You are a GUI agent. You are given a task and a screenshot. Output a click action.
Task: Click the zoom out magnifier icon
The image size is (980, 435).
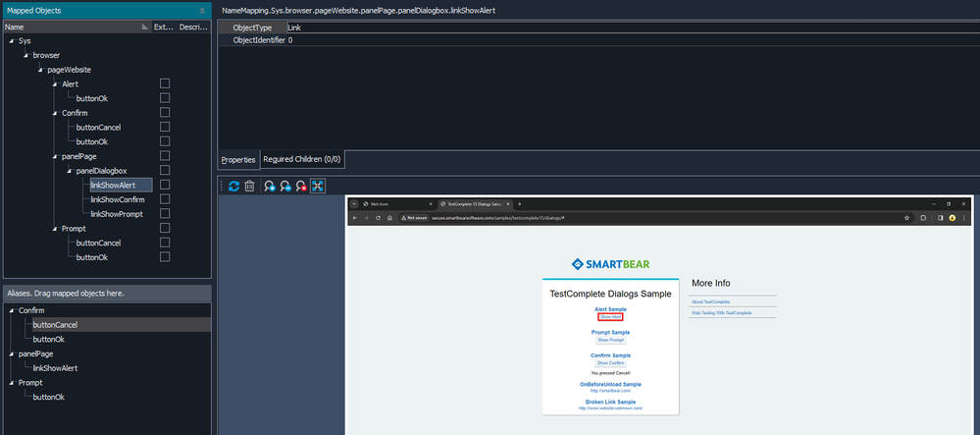(284, 186)
